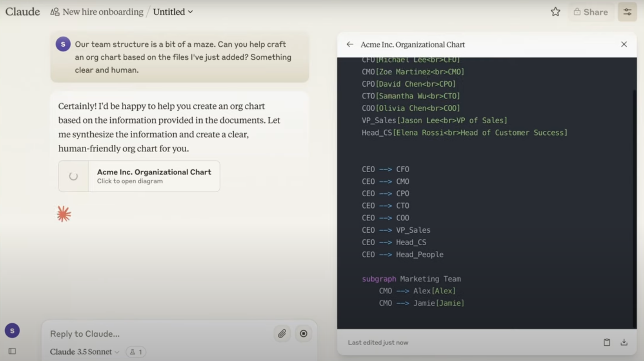Click the 'CEO --> CFO' code line
The height and width of the screenshot is (361, 644).
click(x=386, y=170)
